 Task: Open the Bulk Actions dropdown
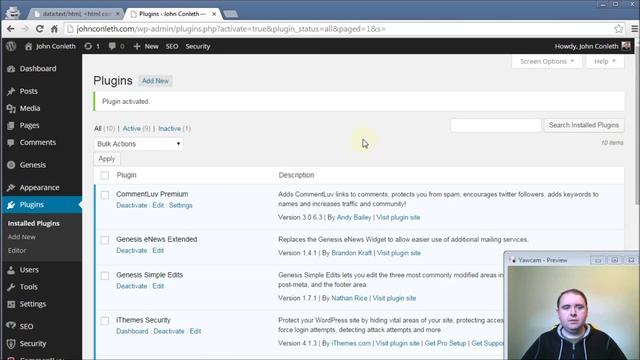click(138, 144)
